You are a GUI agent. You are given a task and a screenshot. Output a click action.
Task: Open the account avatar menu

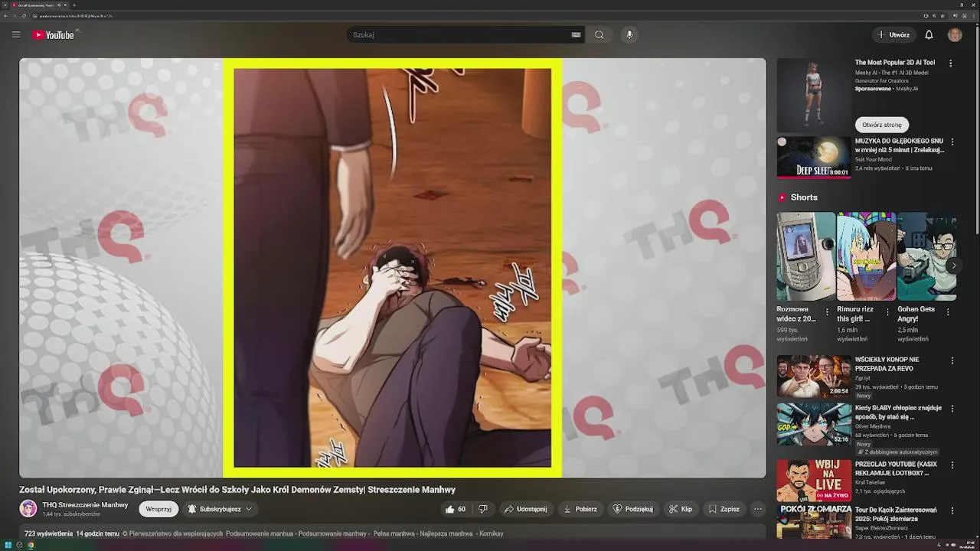[x=955, y=34]
